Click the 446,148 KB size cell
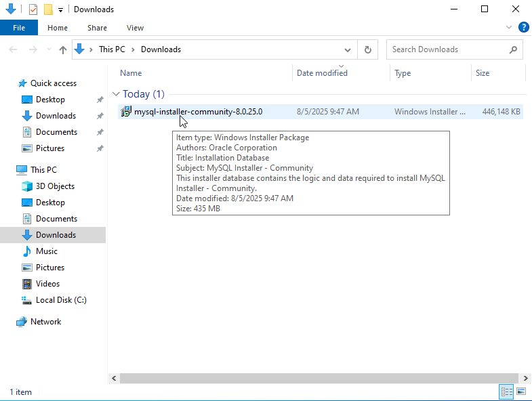Viewport: 532px width, 401px height. pos(501,112)
